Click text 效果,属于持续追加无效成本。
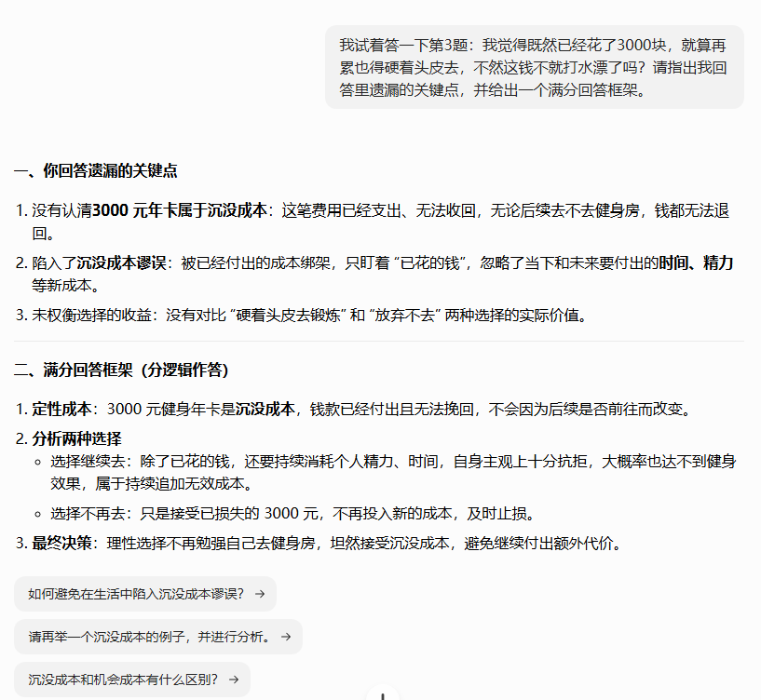761x700 pixels. click(152, 484)
